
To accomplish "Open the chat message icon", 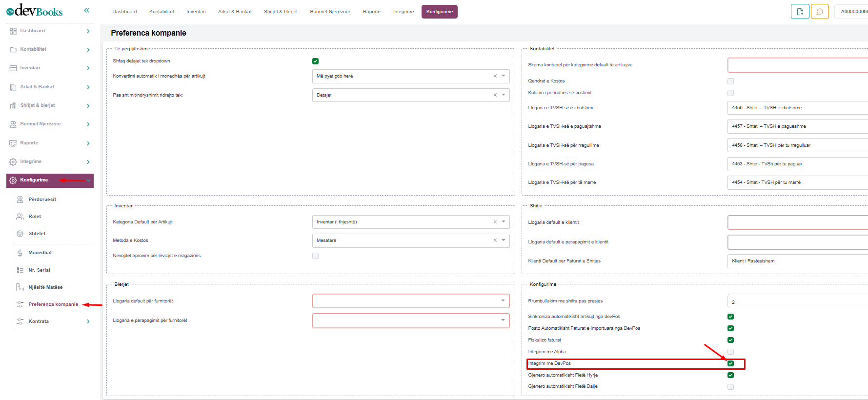I will pos(820,12).
